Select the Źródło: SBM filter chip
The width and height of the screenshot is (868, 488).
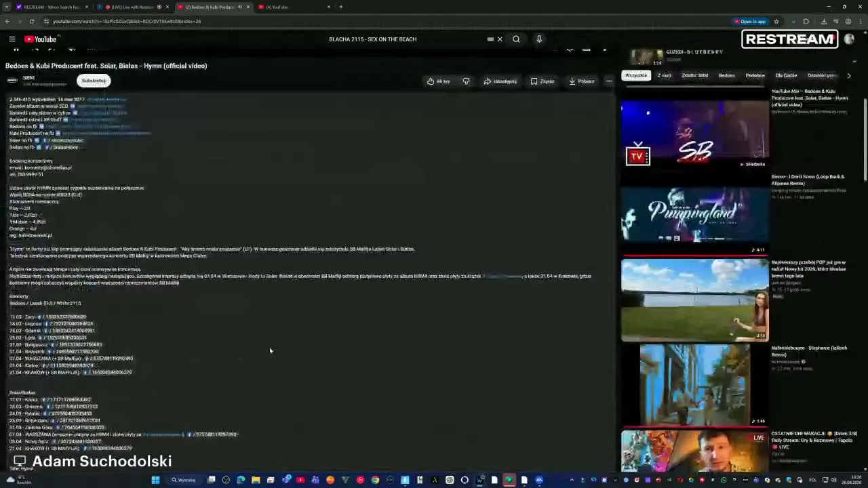click(x=694, y=75)
